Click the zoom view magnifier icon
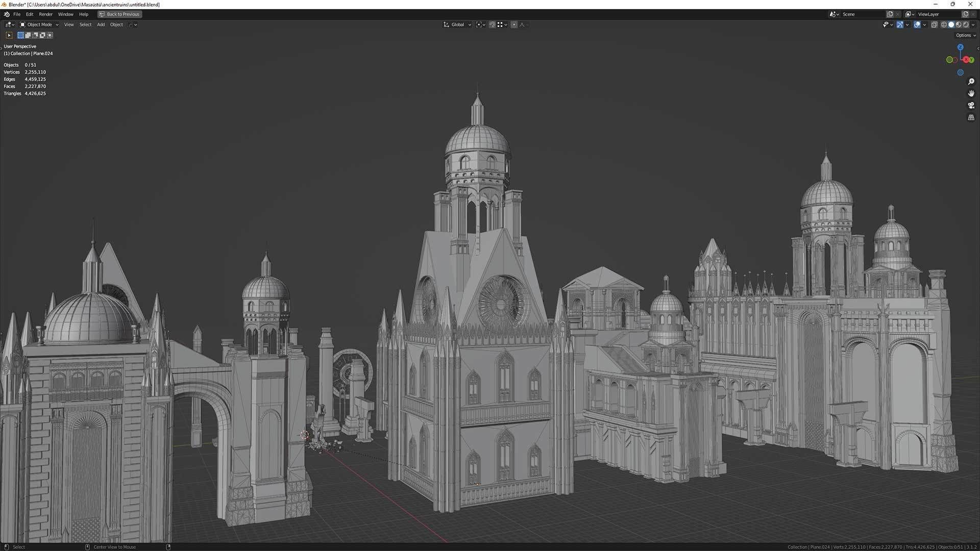The image size is (980, 551). pyautogui.click(x=971, y=82)
